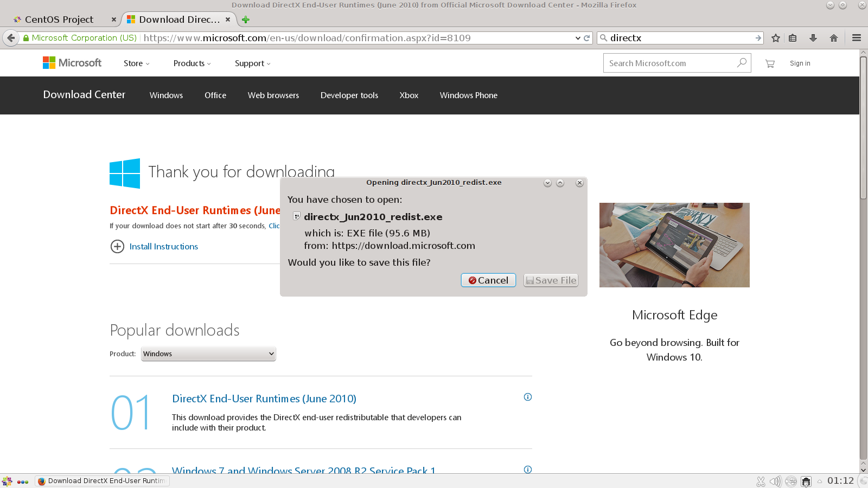
Task: Open Windows 7 and Server 2008 R2 link
Action: (304, 470)
